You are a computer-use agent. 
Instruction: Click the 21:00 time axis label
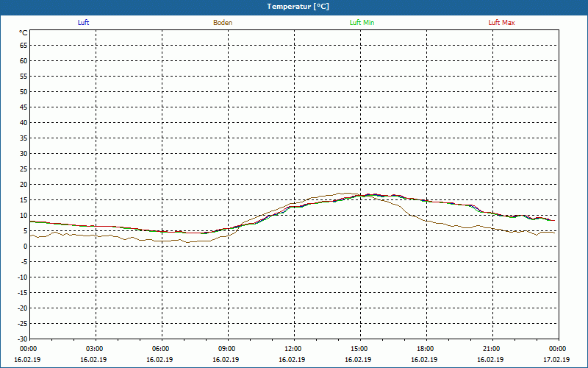[491, 349]
